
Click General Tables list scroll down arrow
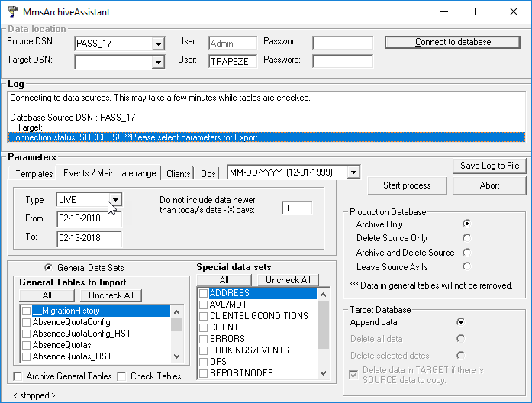click(176, 356)
